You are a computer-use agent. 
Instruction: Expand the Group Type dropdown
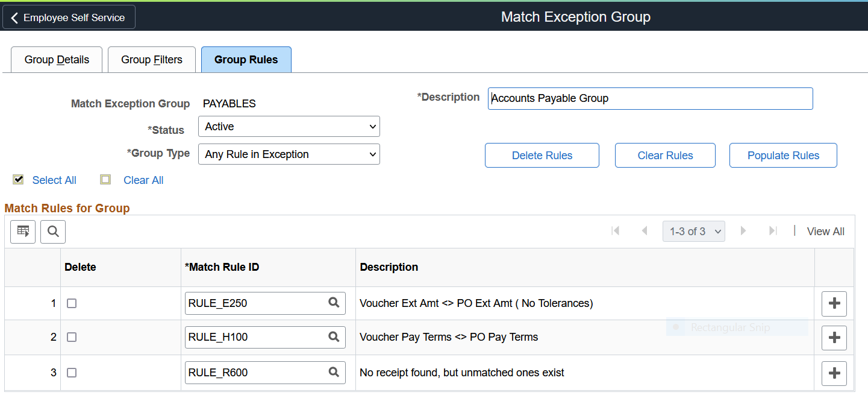point(289,154)
